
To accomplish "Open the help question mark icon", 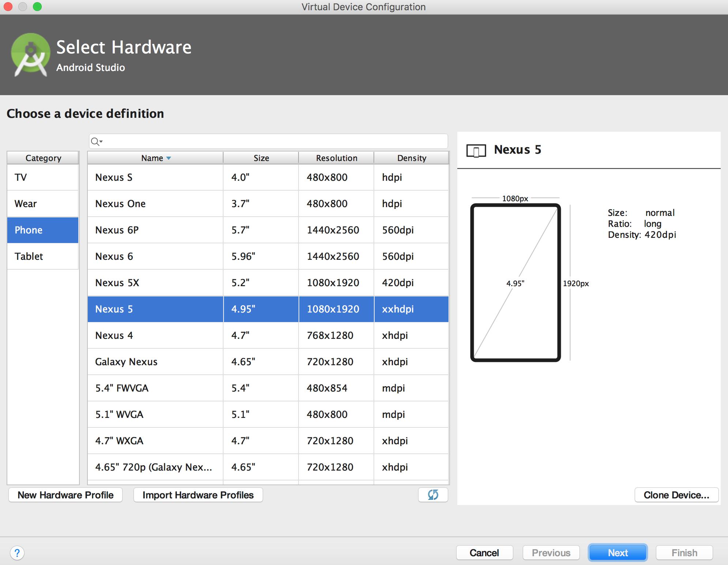I will point(17,553).
